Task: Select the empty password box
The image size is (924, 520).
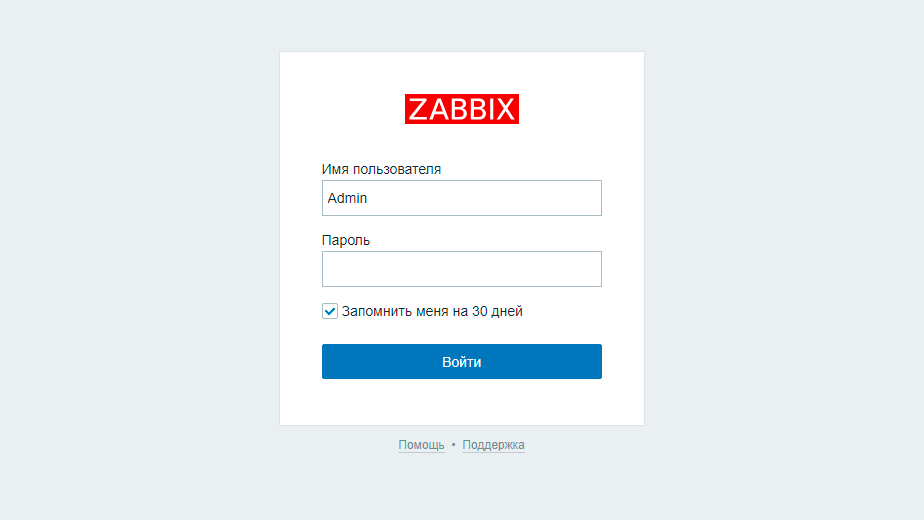Action: pos(461,269)
